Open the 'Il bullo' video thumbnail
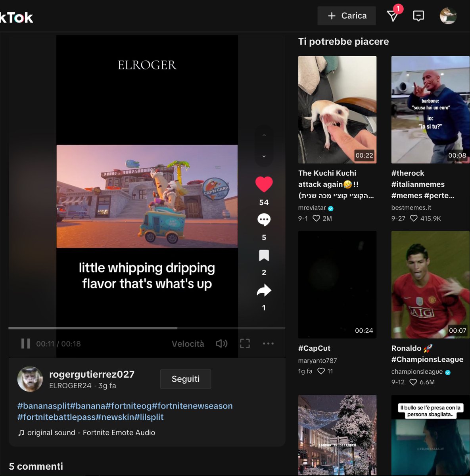 (430, 435)
